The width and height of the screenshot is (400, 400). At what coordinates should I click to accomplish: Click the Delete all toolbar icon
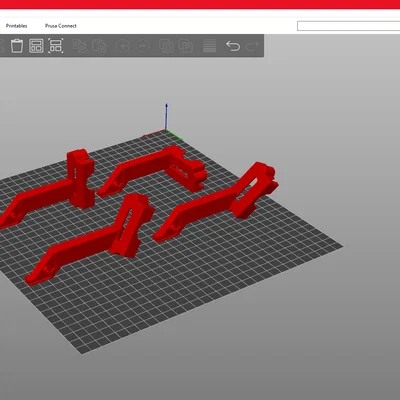17,46
